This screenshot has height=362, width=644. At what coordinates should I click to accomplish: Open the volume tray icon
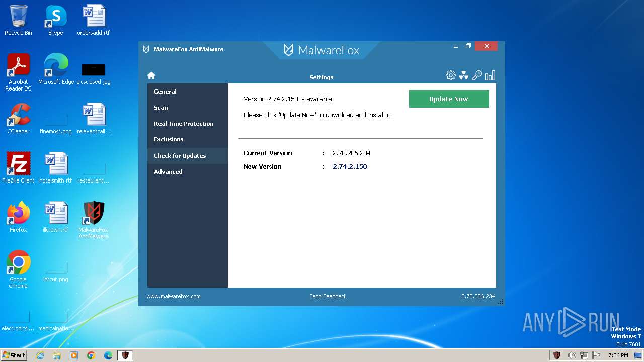572,355
